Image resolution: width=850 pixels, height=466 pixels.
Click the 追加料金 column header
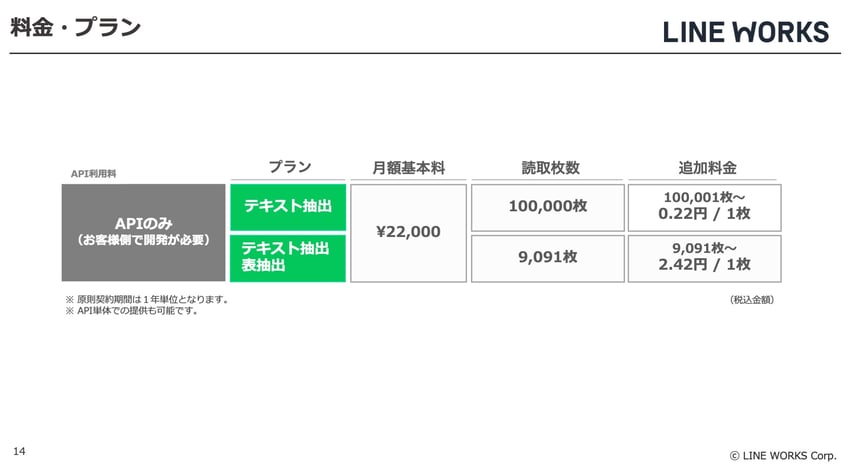pyautogui.click(x=707, y=168)
